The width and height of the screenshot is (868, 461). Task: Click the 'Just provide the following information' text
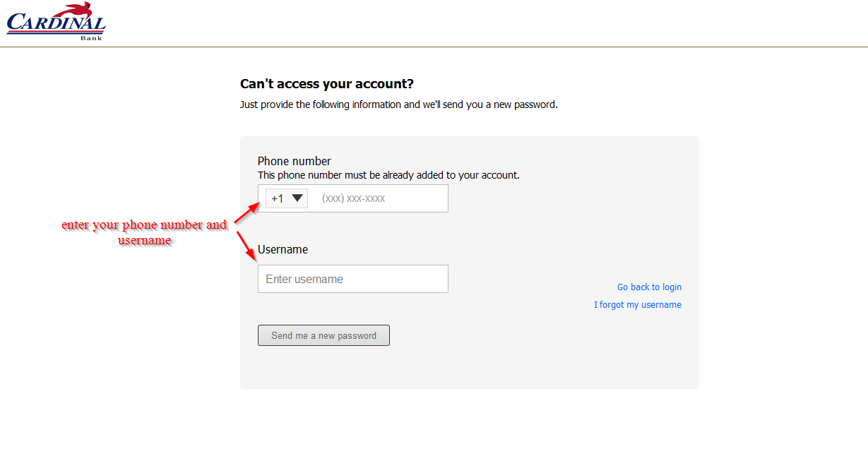[399, 104]
